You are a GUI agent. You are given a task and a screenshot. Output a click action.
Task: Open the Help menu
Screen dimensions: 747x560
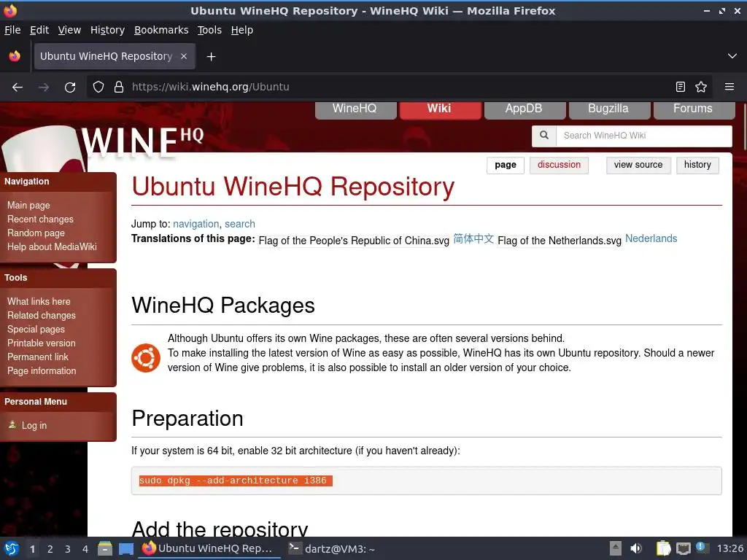pos(242,30)
